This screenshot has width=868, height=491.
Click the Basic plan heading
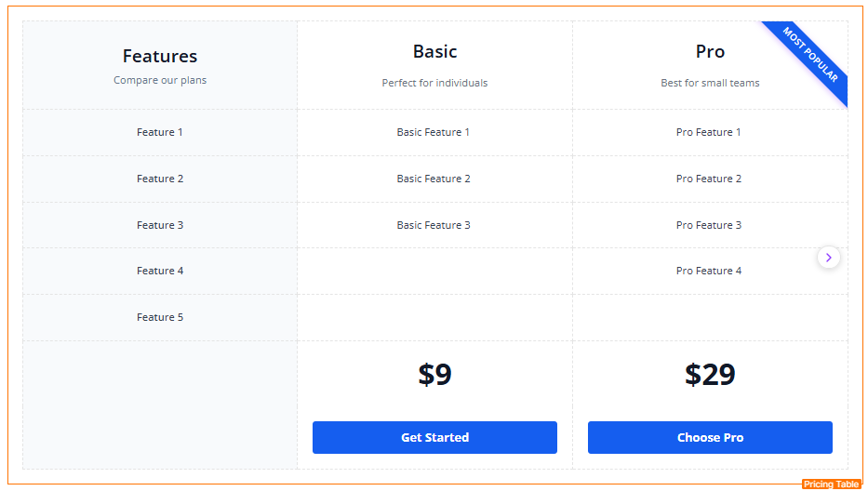[x=434, y=51]
